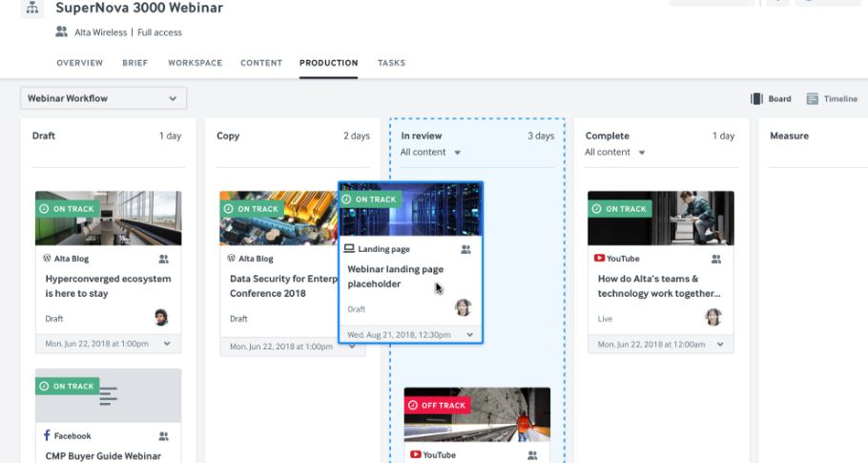Select the Production tab
Viewport: 868px width, 463px height.
pos(329,63)
